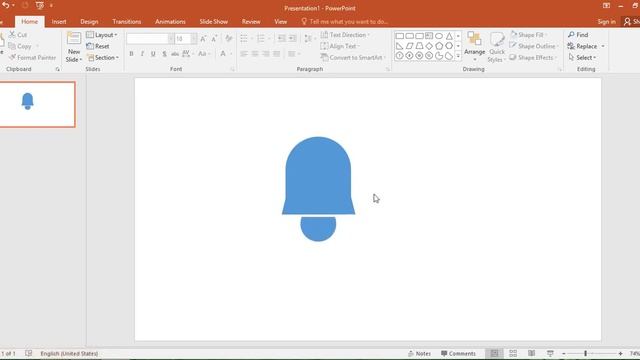The image size is (640, 360).
Task: Toggle Center paragraph alignment
Action: click(255, 54)
